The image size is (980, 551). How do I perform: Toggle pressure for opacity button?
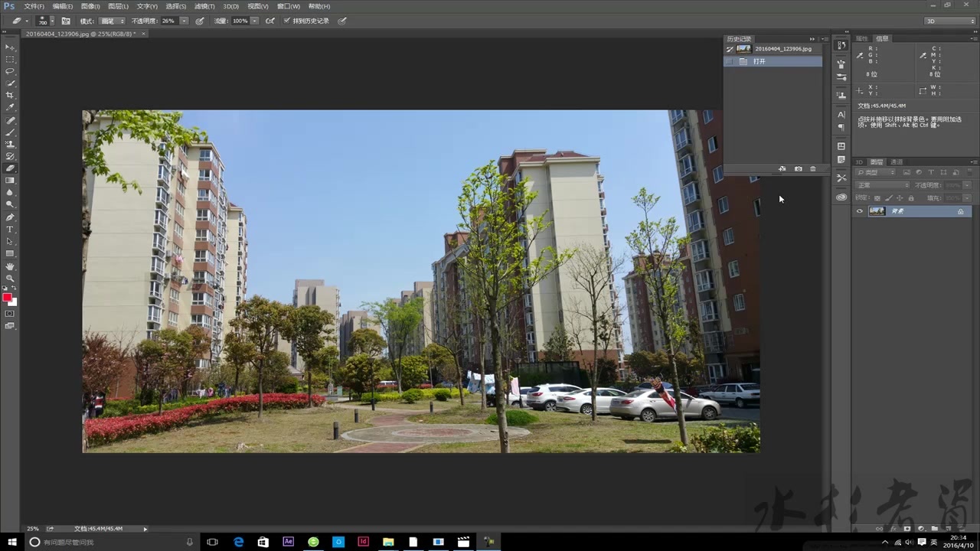pos(199,21)
